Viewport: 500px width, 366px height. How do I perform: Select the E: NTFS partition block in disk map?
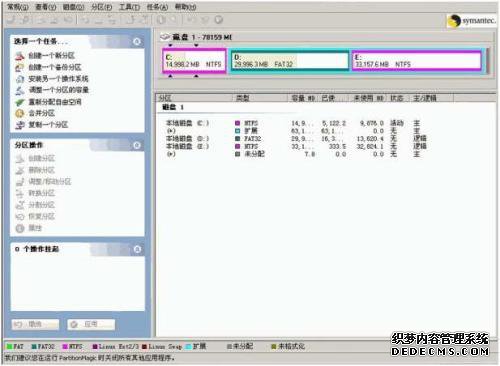point(417,61)
